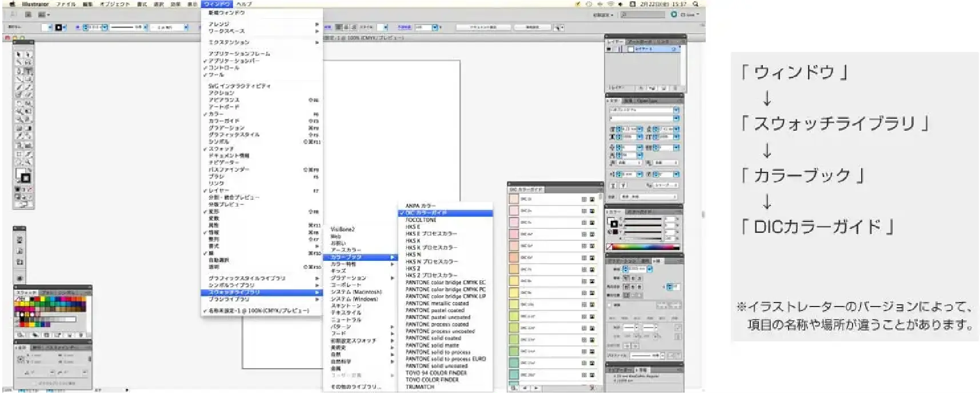Viewport: 980px width, 395px height.
Task: Open font family dropdown in Character panel
Action: pos(677,110)
